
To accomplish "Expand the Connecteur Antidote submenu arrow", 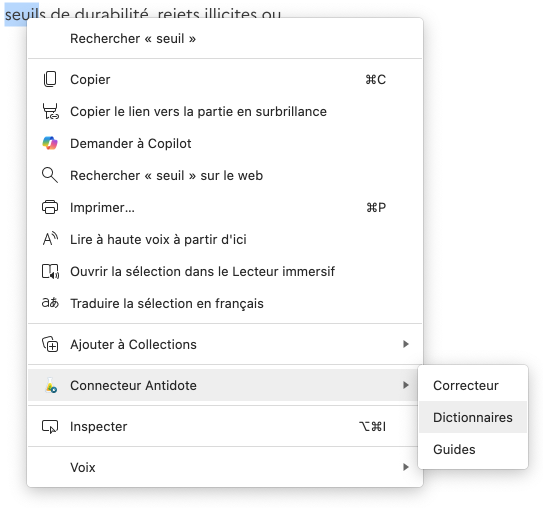I will 406,385.
